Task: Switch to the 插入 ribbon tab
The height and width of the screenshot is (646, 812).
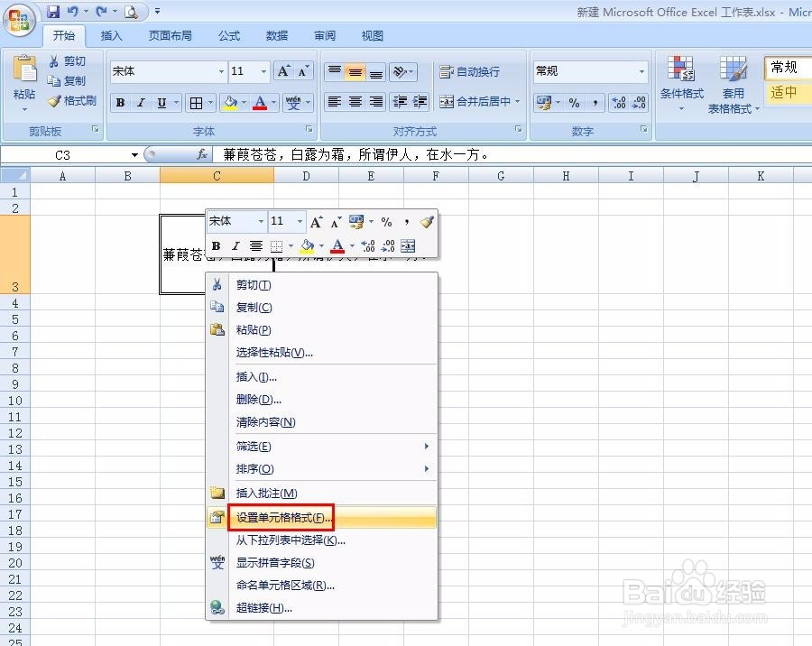Action: coord(111,36)
